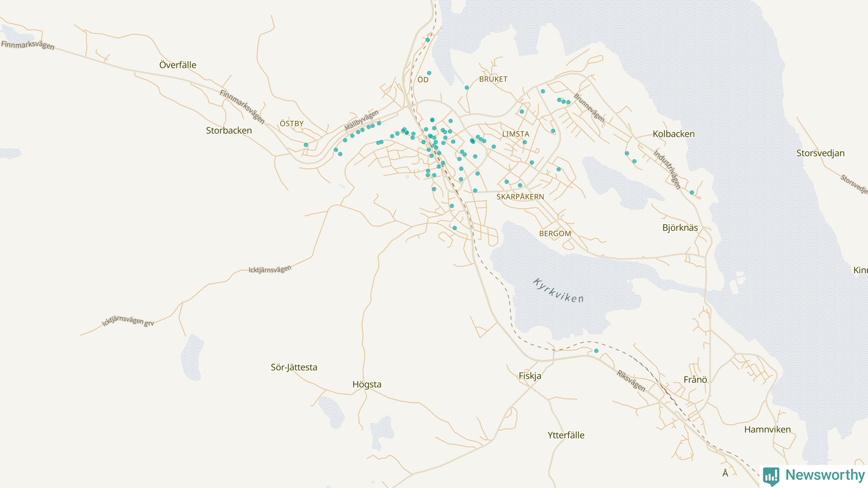Select the lone dot north of Fiskja

pos(596,351)
